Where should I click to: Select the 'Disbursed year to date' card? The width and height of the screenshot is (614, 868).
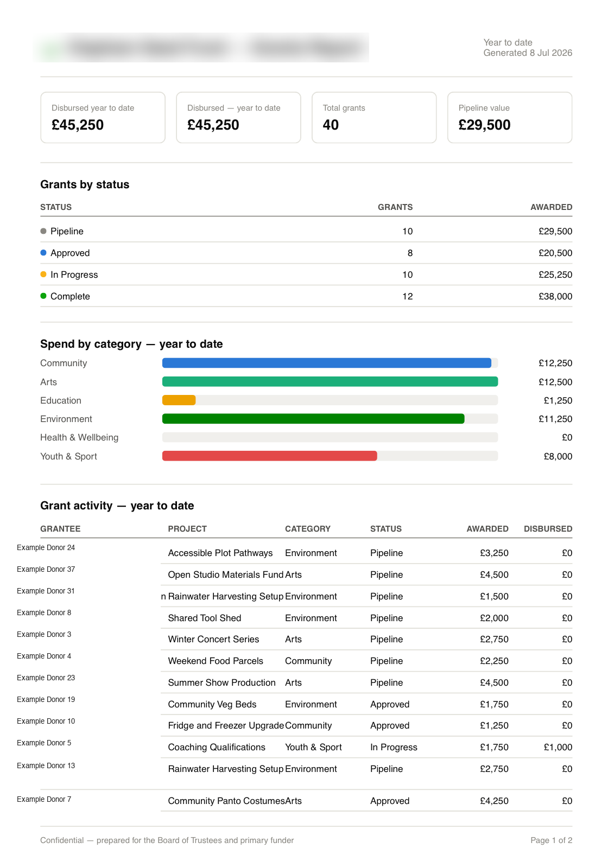tap(103, 118)
